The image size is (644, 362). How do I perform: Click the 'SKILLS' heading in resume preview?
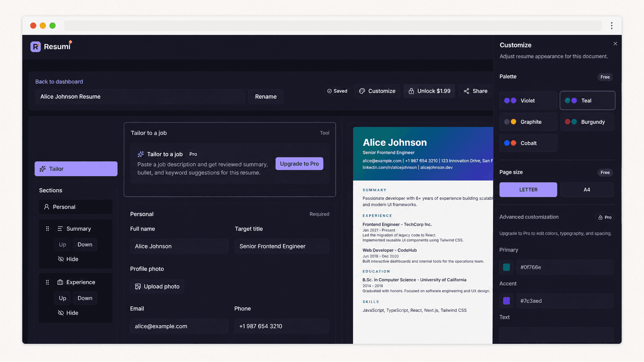tap(371, 302)
